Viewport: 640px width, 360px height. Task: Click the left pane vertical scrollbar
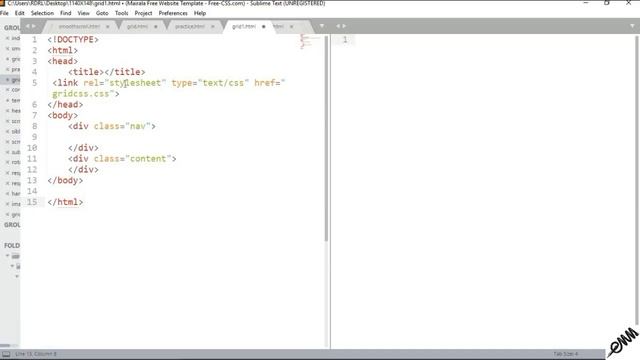326,139
